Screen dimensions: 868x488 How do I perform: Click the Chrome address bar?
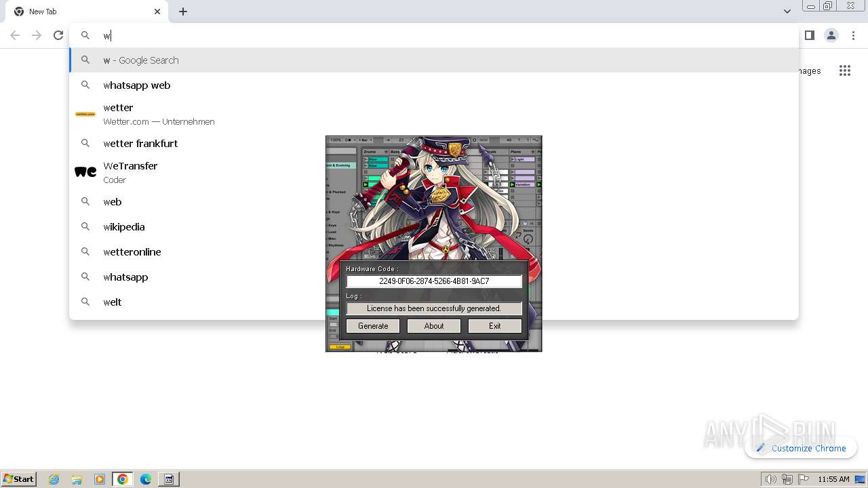tap(434, 35)
